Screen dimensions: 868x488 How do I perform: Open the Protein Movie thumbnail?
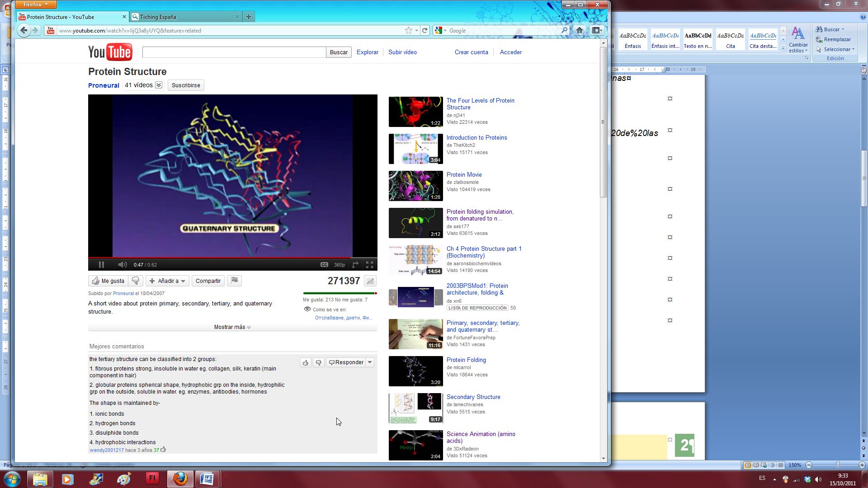click(415, 186)
